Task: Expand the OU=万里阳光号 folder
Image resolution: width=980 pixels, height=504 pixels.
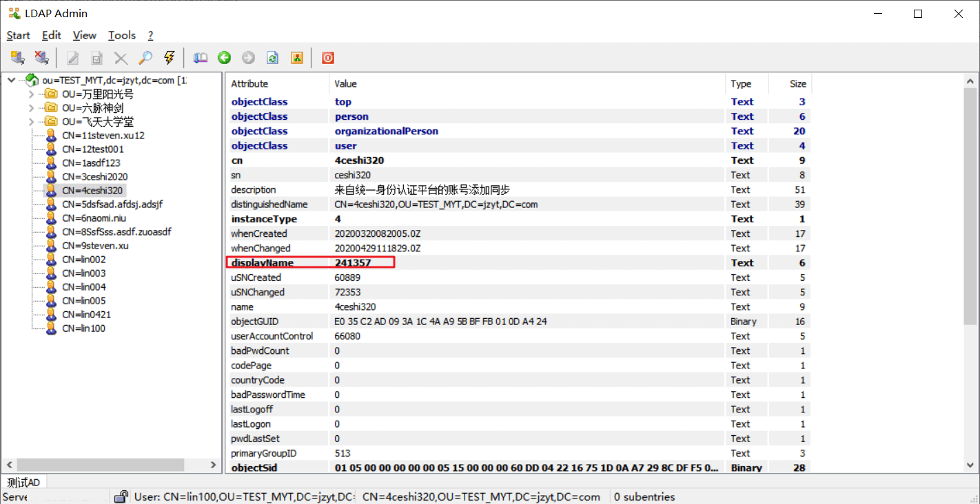Action: tap(32, 94)
